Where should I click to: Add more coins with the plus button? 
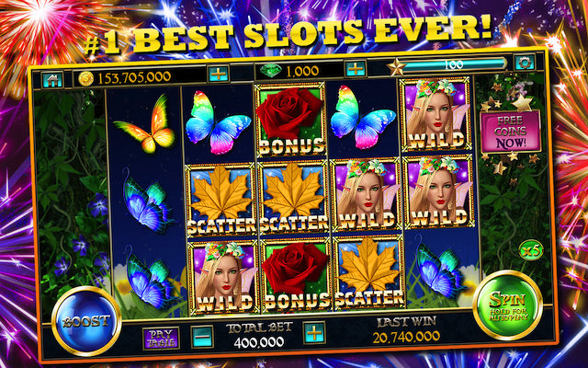click(218, 74)
